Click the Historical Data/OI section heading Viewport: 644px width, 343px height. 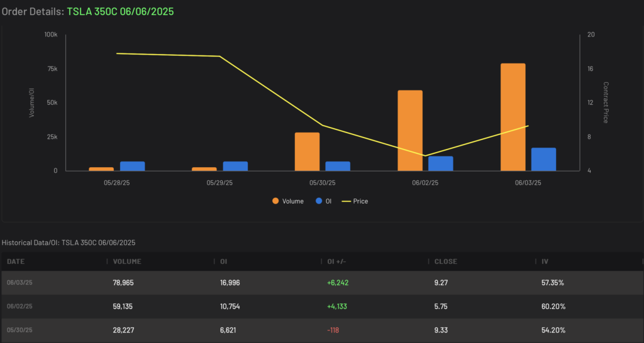69,243
